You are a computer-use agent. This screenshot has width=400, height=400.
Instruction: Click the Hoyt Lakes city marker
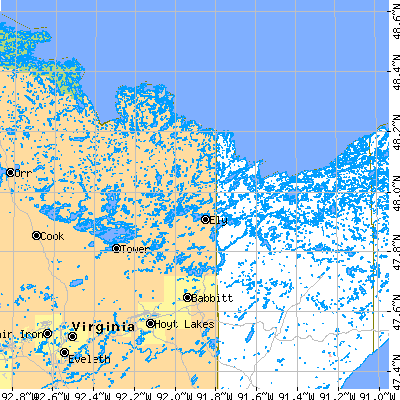point(151,323)
